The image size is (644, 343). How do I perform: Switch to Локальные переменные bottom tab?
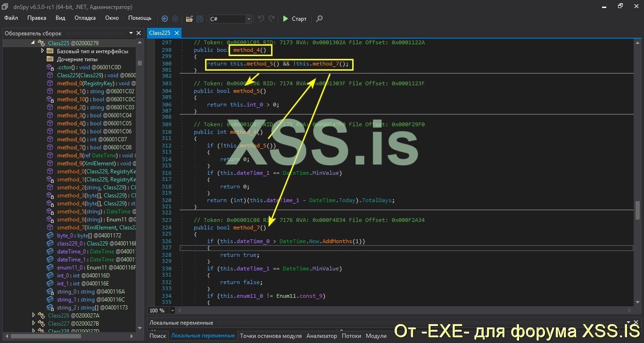pos(203,336)
